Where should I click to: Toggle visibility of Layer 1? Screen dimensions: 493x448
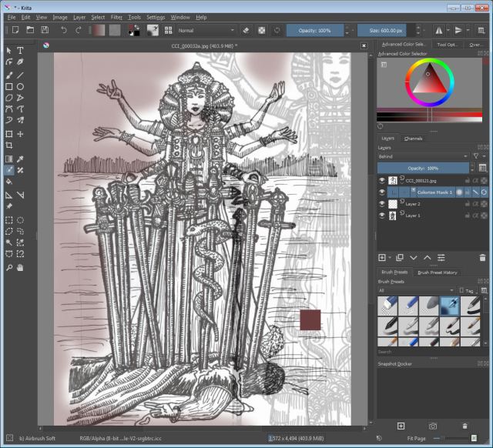coord(382,216)
